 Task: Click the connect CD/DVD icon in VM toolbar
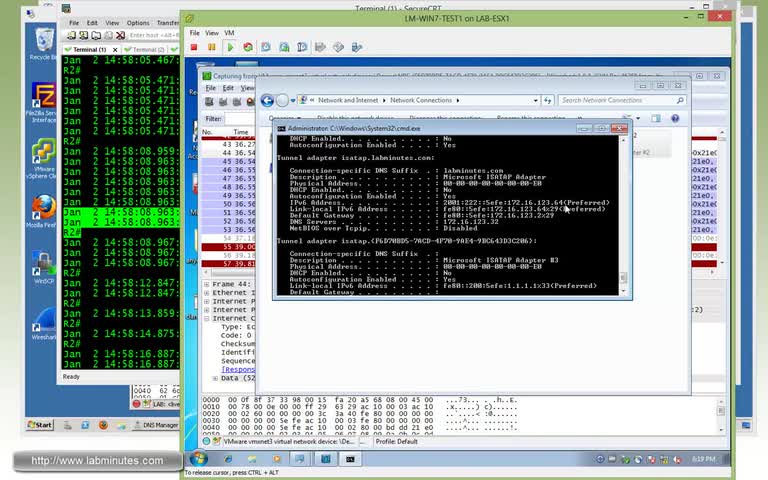tap(338, 48)
